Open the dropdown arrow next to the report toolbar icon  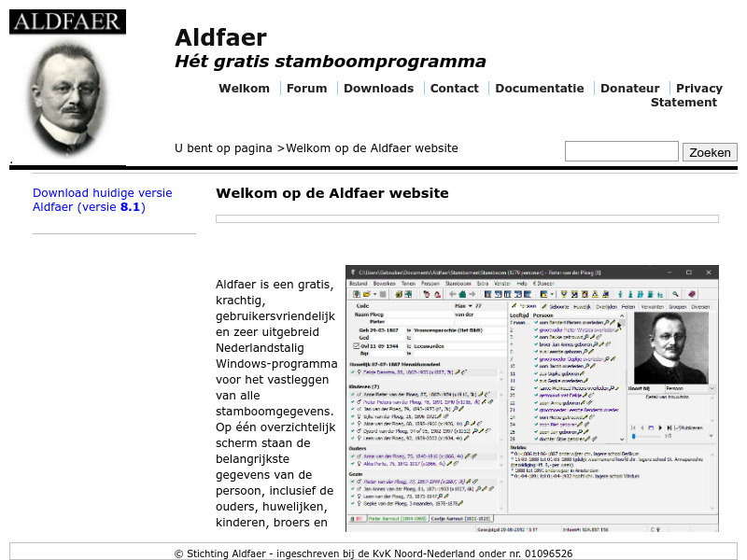[552, 293]
